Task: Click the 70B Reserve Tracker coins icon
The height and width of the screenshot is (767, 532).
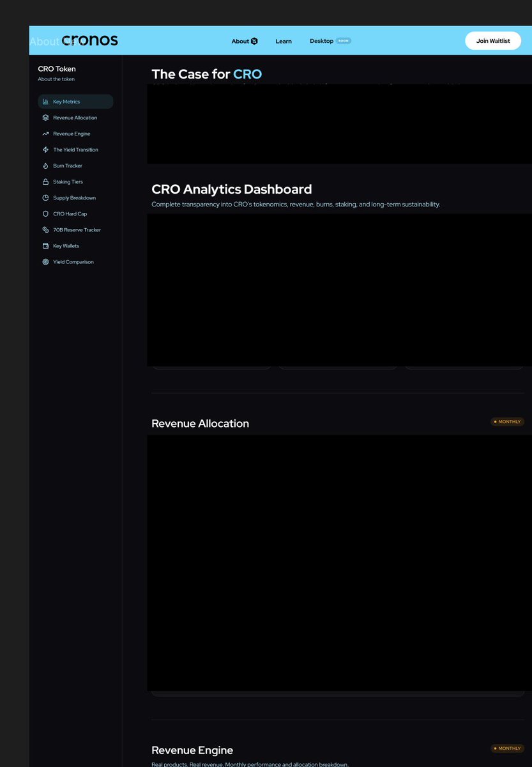Action: tap(45, 229)
